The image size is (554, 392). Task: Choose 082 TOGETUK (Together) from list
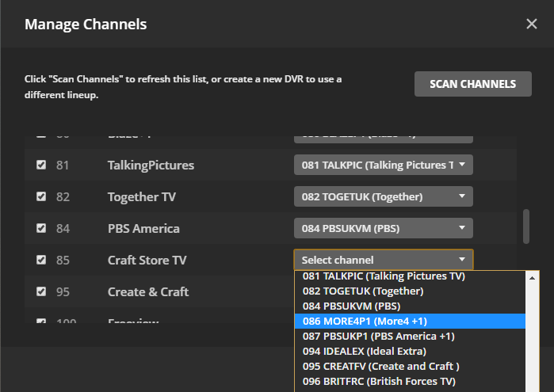click(x=410, y=291)
